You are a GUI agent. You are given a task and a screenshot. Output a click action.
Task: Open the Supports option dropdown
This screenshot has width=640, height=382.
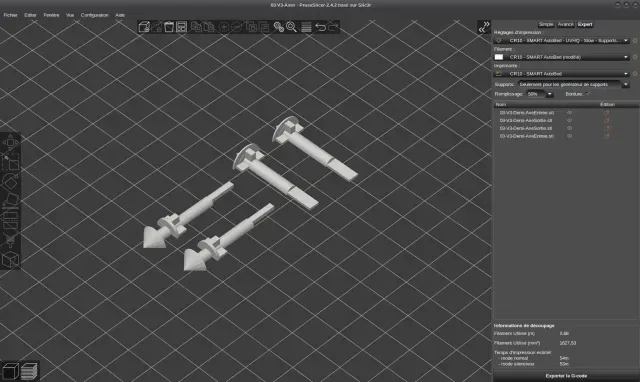tap(573, 84)
